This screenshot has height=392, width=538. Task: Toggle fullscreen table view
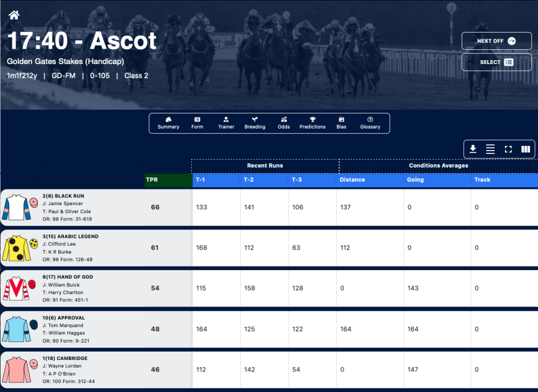(508, 149)
